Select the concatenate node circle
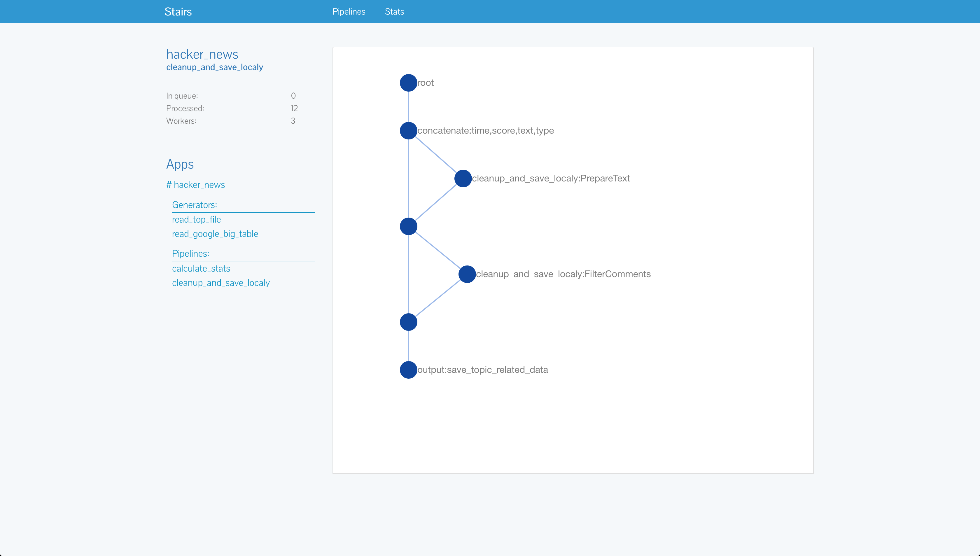 (408, 131)
